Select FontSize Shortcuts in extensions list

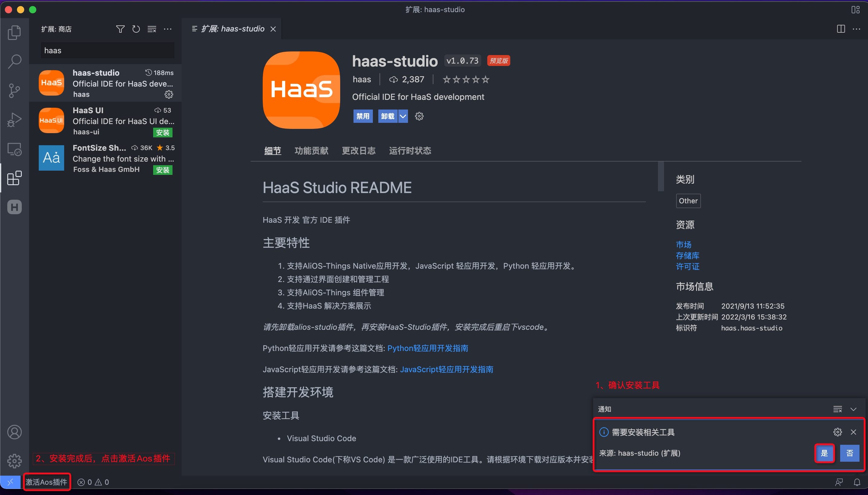[x=105, y=158]
